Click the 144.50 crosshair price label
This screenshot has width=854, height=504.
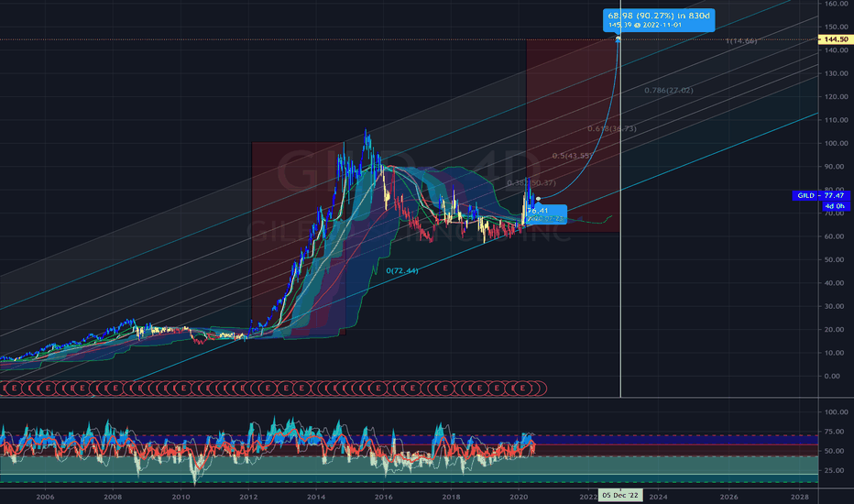point(836,39)
